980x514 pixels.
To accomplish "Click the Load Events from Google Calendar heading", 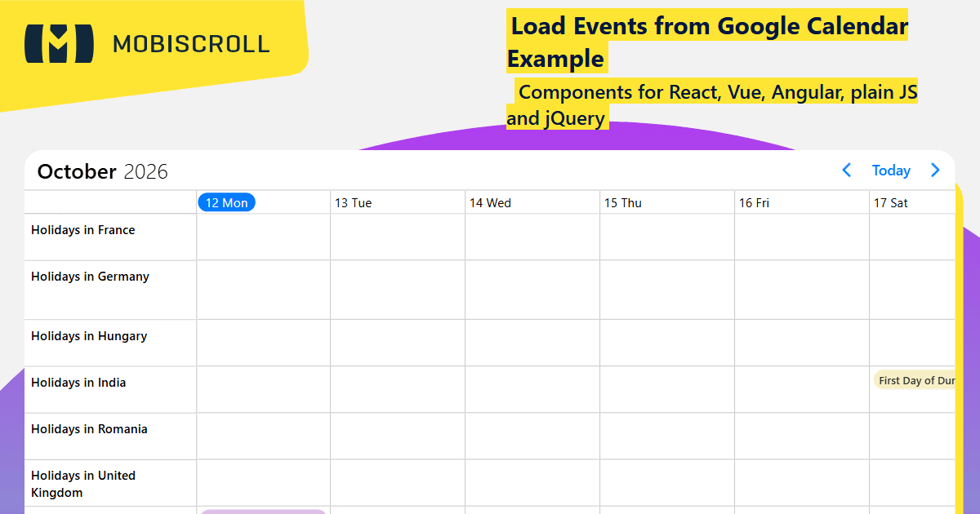I will click(707, 42).
